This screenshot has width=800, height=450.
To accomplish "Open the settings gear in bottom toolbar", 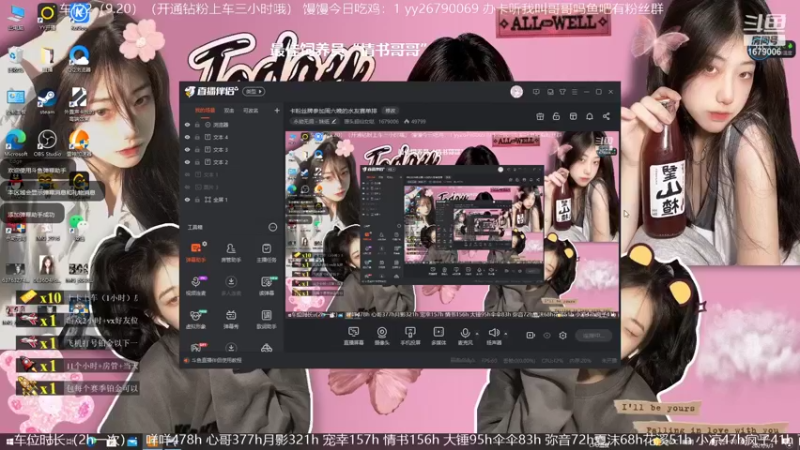I will click(563, 335).
